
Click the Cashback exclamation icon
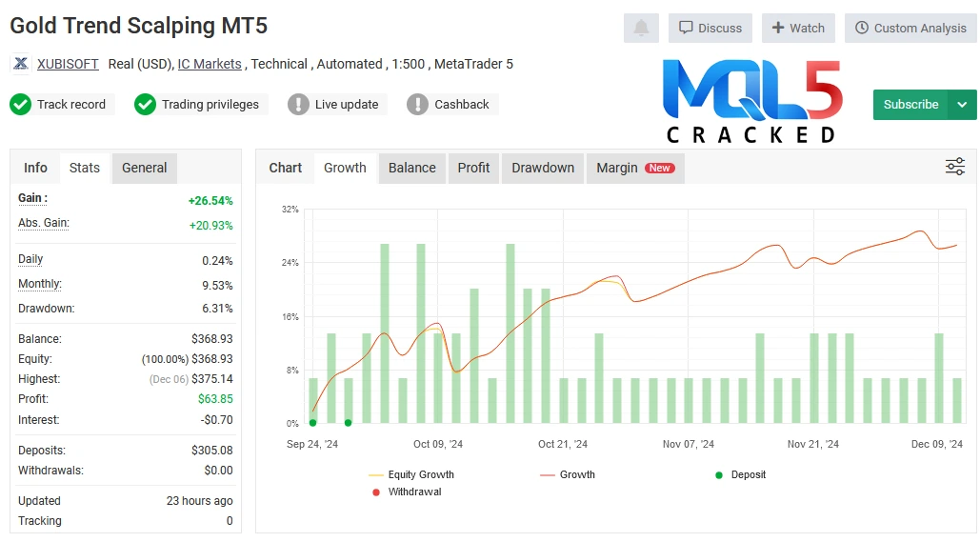[x=417, y=105]
